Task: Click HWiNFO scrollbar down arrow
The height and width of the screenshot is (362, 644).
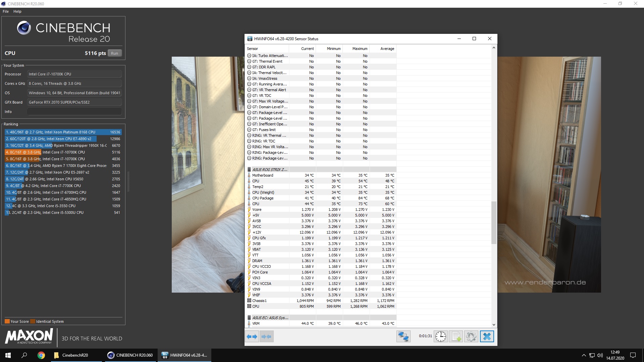Action: [494, 324]
